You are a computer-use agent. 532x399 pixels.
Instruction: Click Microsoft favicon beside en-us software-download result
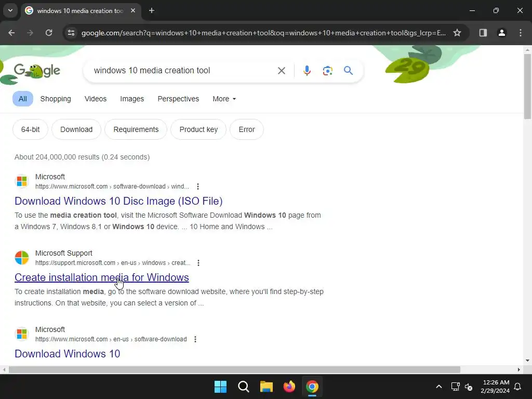(22, 334)
